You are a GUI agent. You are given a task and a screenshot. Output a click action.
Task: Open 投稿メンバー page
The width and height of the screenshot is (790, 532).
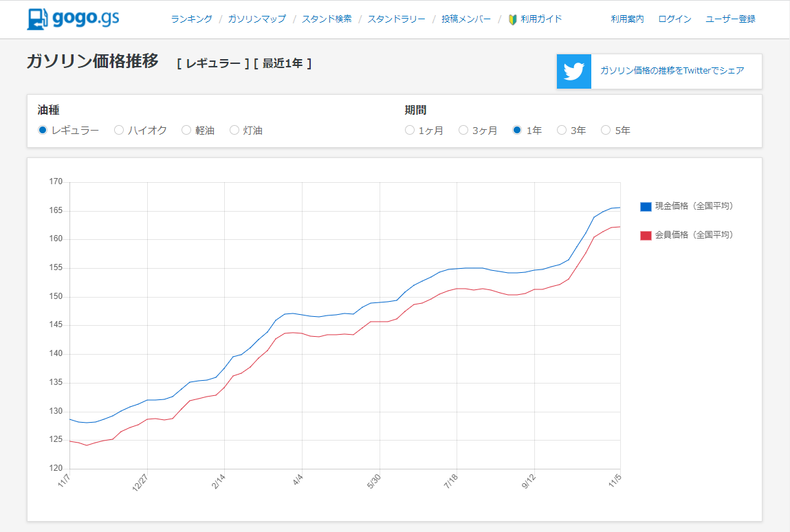tap(466, 19)
